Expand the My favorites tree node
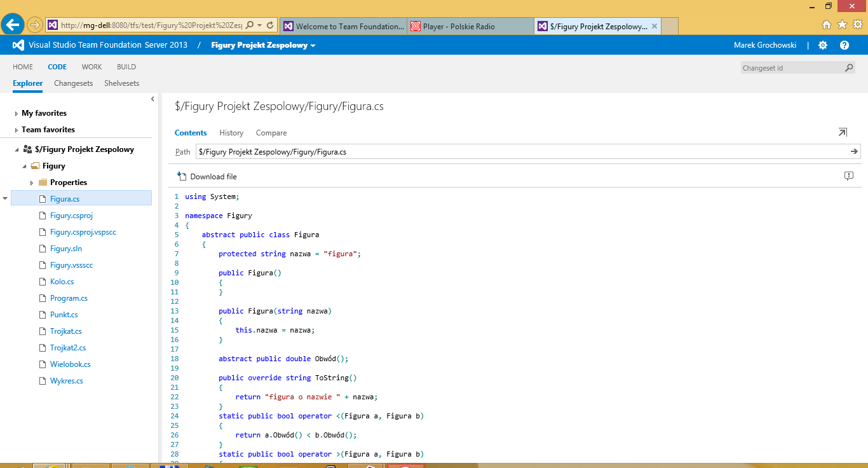The width and height of the screenshot is (868, 468). point(16,114)
